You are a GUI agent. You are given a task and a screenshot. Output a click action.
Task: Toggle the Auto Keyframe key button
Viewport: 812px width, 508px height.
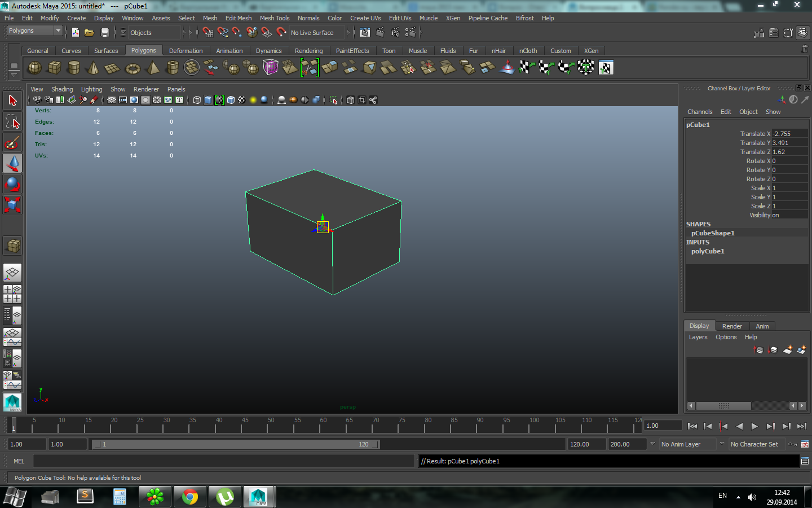(x=793, y=444)
